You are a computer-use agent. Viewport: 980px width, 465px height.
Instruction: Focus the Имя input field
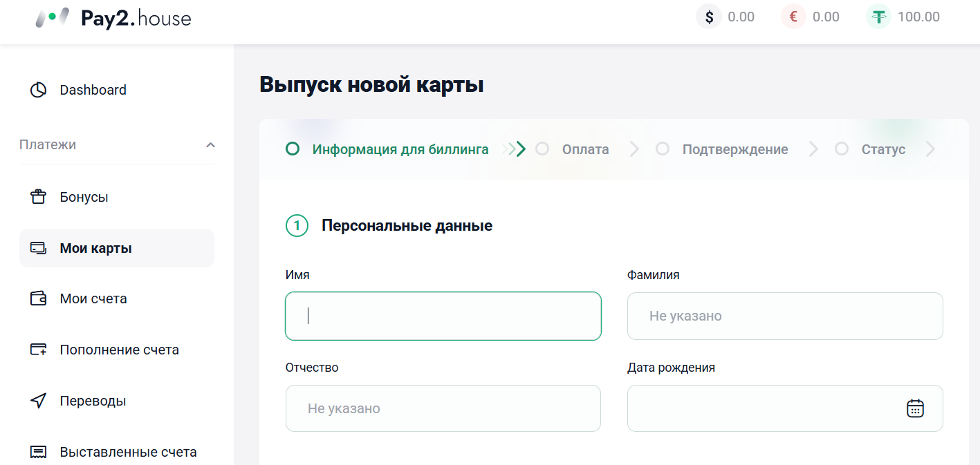[x=443, y=316]
